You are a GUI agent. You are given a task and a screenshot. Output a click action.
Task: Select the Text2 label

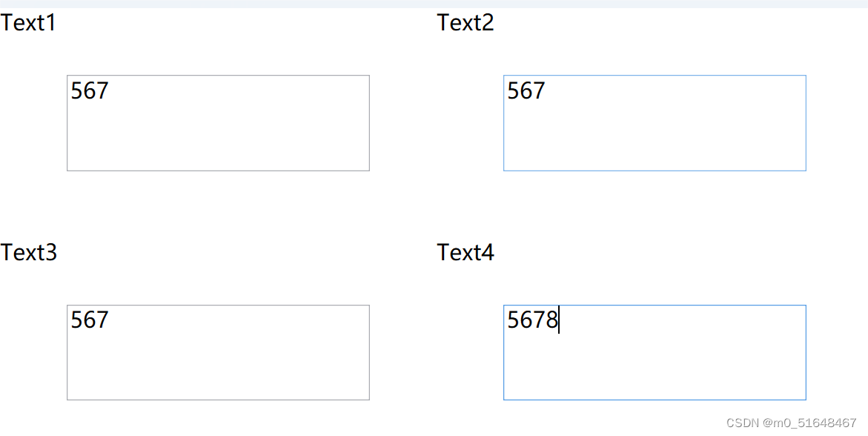[x=466, y=22]
